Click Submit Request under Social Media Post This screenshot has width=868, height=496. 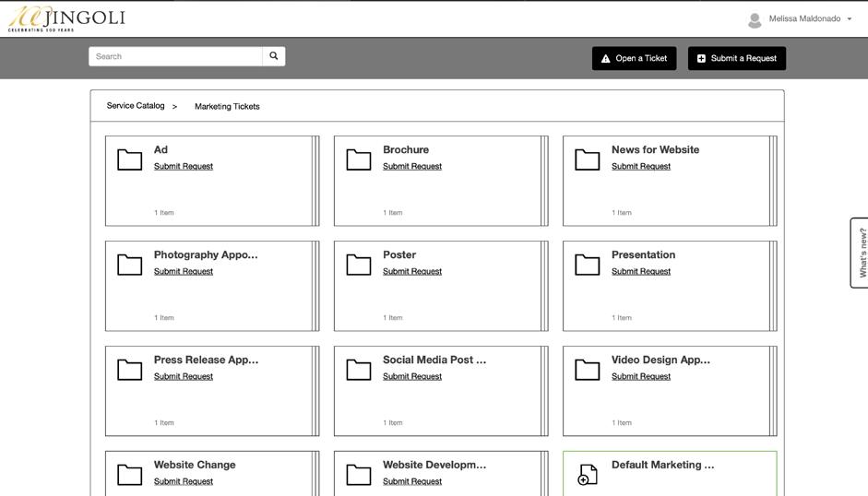412,376
